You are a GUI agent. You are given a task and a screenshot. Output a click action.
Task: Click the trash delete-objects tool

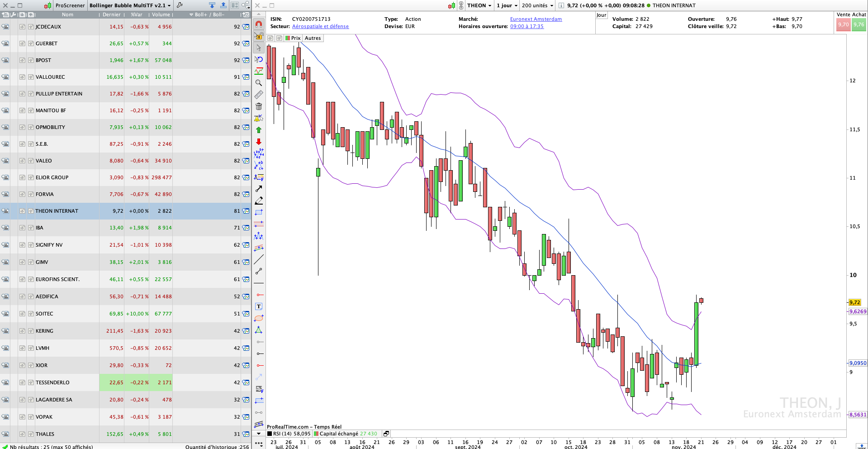click(x=259, y=106)
